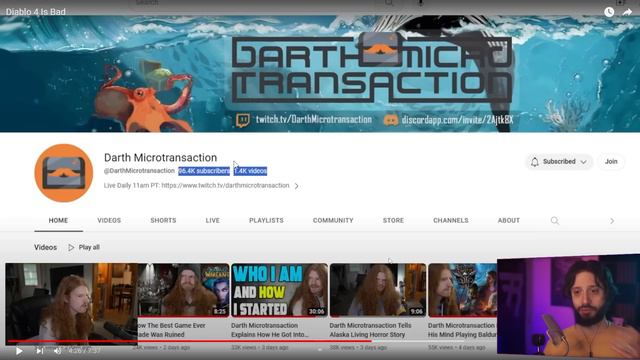Click the 'Diablo 4 Is Bad' video title
640x360 pixels.
pyautogui.click(x=36, y=12)
